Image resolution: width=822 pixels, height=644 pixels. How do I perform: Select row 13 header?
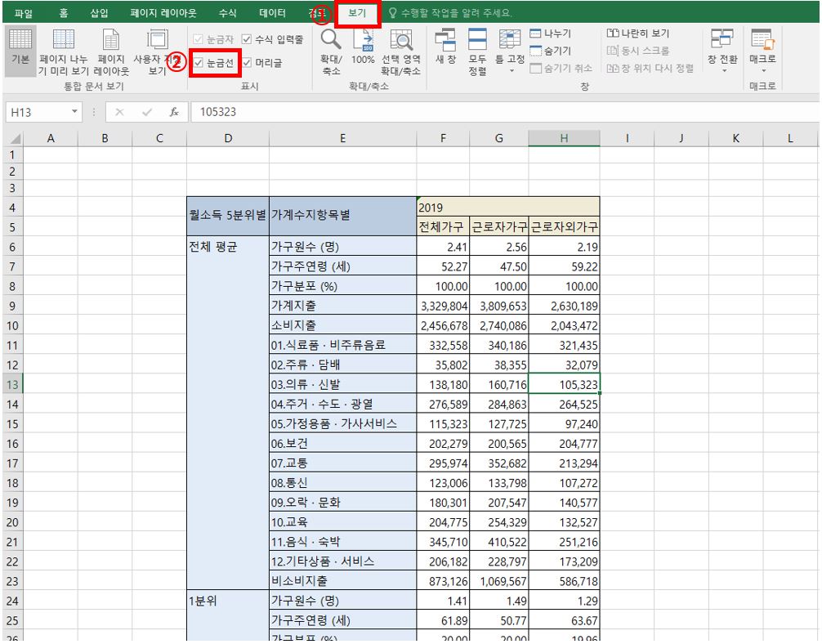click(x=12, y=385)
